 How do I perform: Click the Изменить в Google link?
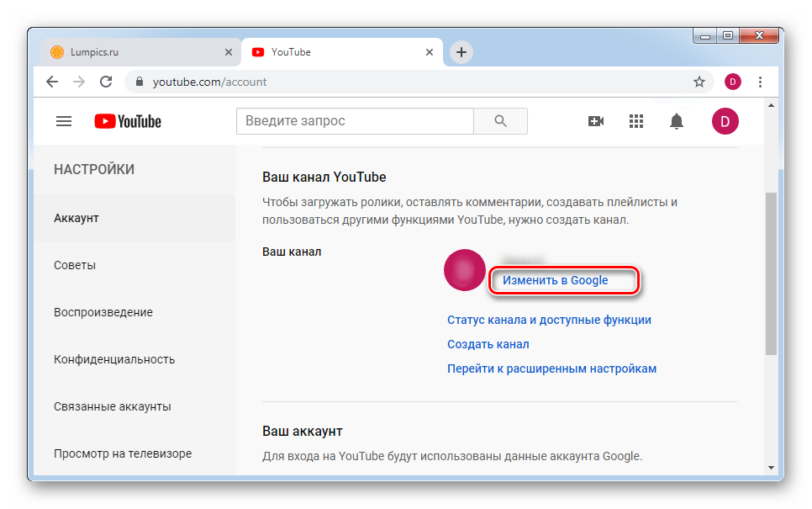tap(555, 280)
